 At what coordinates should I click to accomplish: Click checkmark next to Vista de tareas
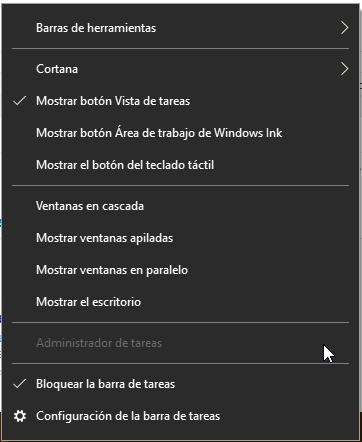(20, 101)
